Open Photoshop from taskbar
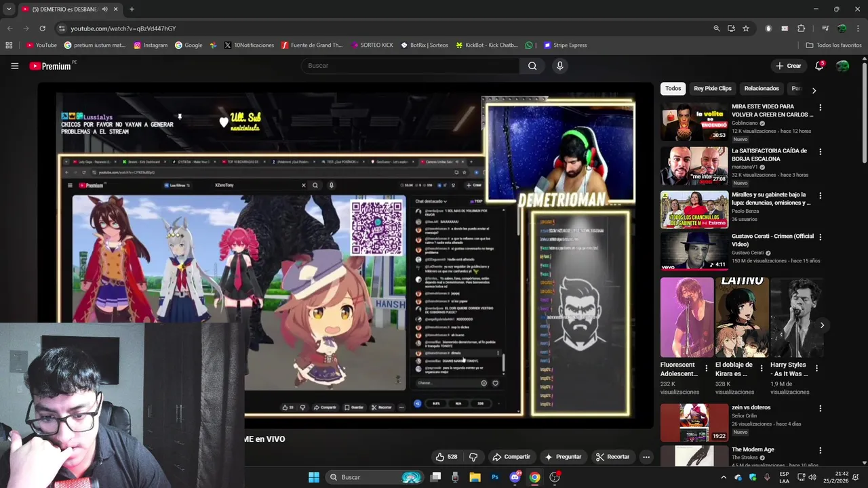 tap(495, 477)
